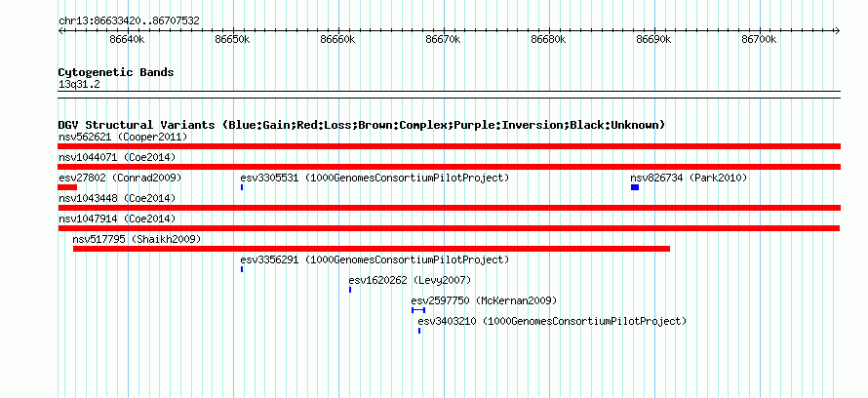Select the red loss bar for nsv562621
Viewport: 868px width, 398px height.
pyautogui.click(x=449, y=146)
